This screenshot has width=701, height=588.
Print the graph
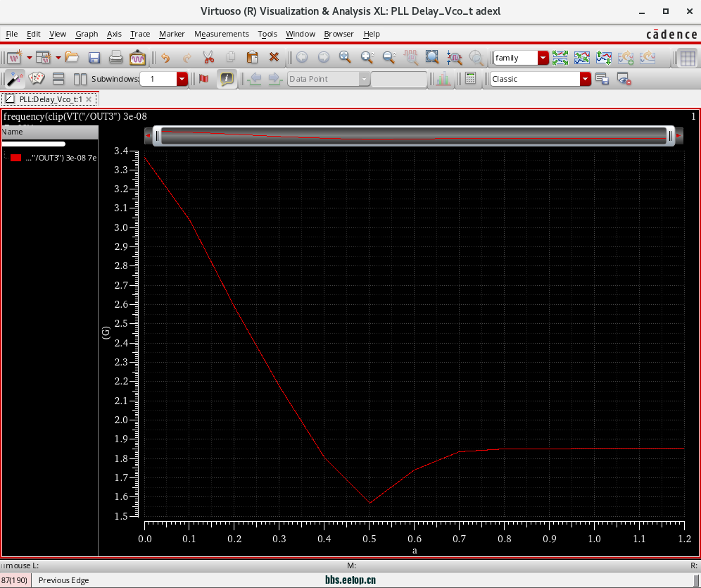point(116,57)
